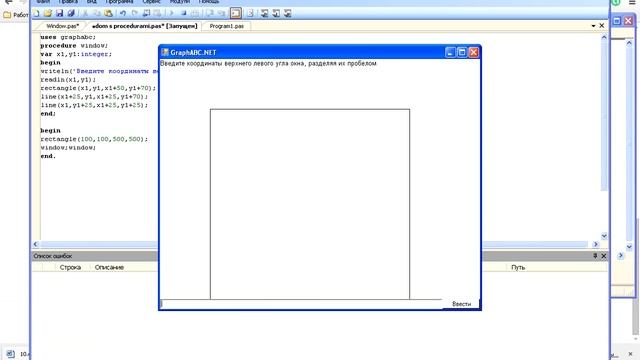This screenshot has width=640, height=360.
Task: Open the Работ bookmarks folder
Action: [16, 15]
